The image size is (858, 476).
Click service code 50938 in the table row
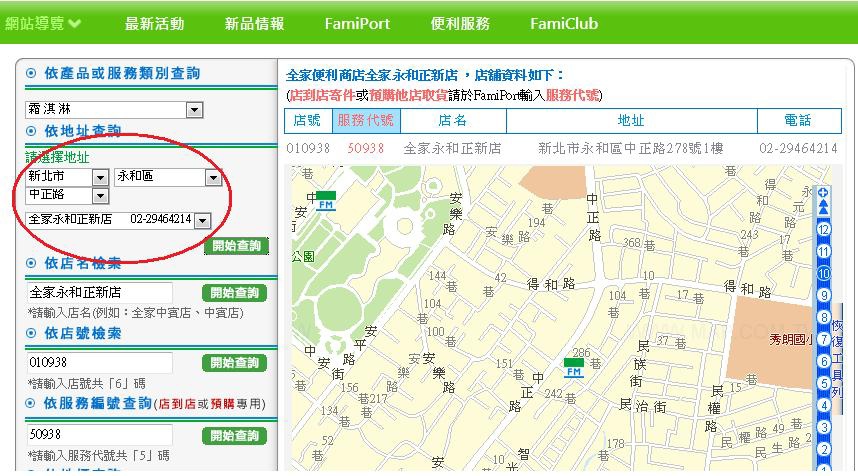pos(366,148)
